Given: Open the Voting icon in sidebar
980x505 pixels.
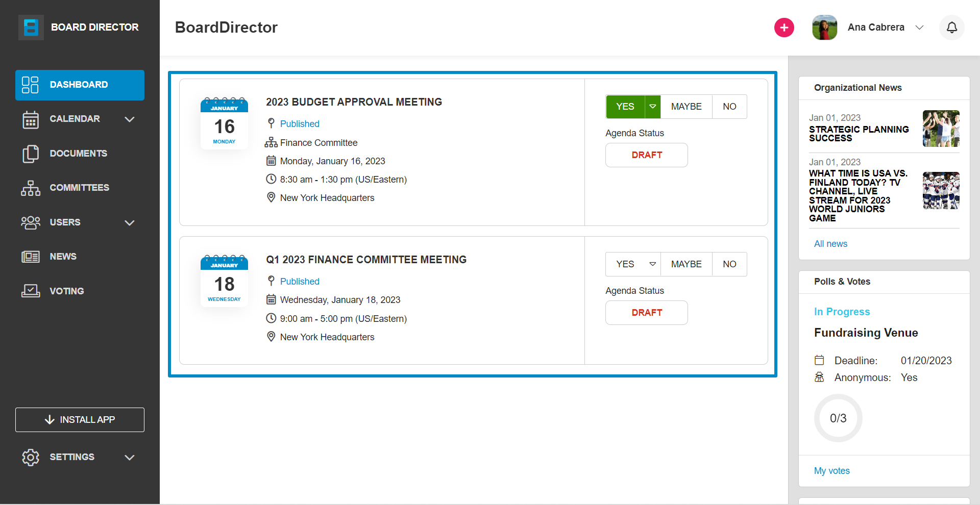Looking at the screenshot, I should (31, 291).
